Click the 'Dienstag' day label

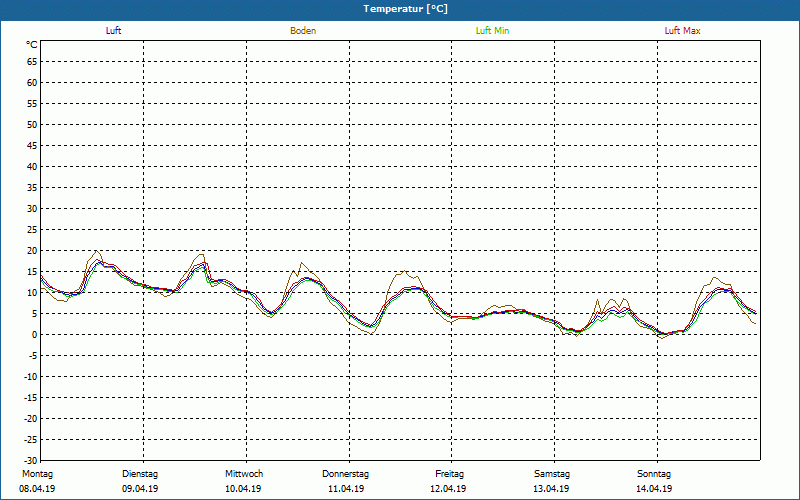(x=140, y=474)
